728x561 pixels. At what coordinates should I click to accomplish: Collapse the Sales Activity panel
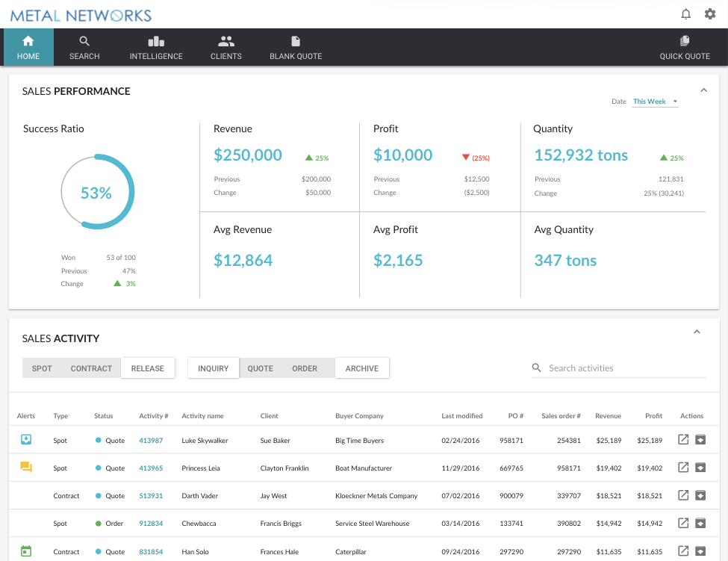click(x=697, y=331)
